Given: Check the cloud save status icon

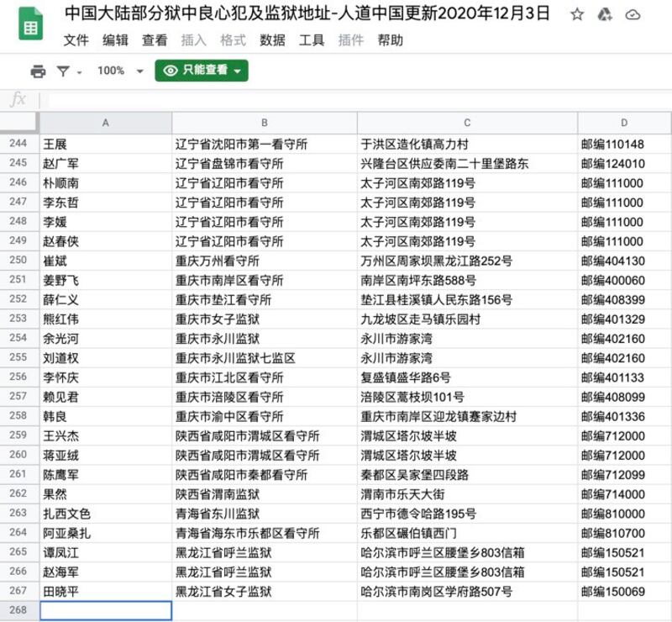Looking at the screenshot, I should coord(633,14).
